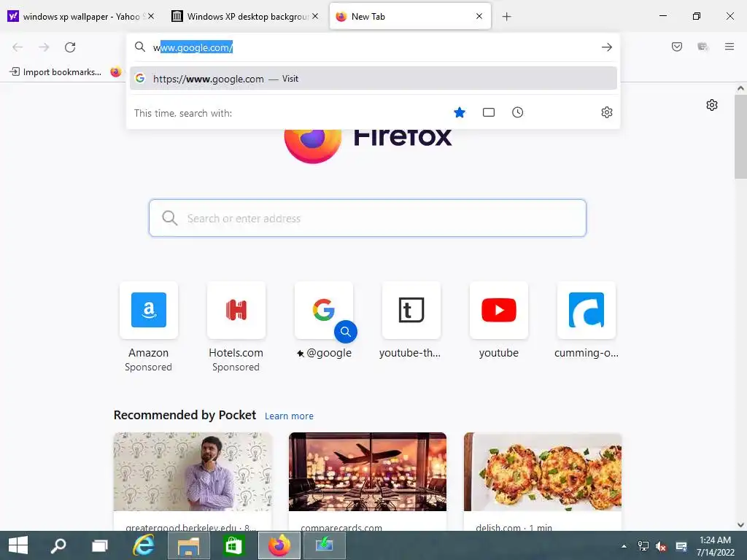Image resolution: width=747 pixels, height=560 pixels.
Task: Visit https://www.google.com suggestion
Action: (x=373, y=79)
